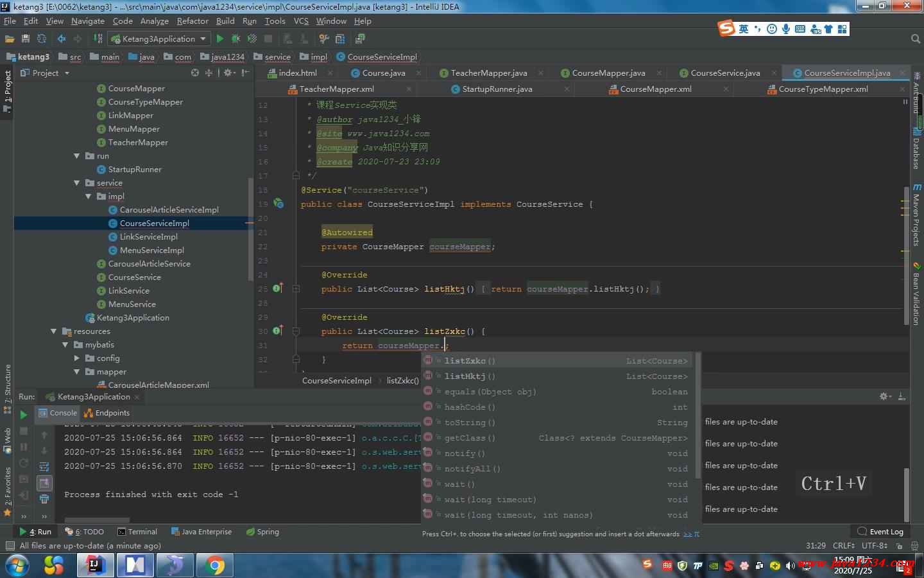Open the Favorites side tool window
924x578 pixels.
(x=8, y=492)
